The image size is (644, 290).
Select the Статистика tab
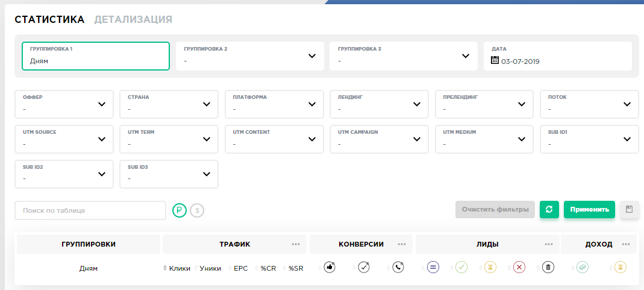click(x=49, y=19)
